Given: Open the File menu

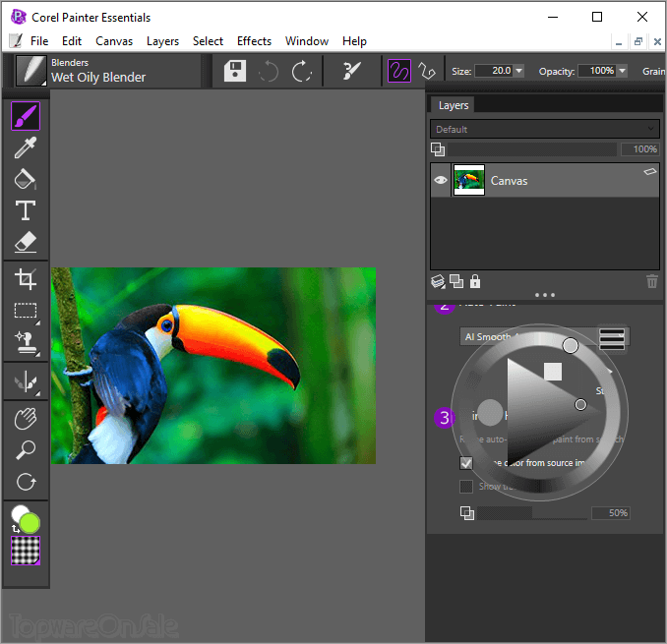Looking at the screenshot, I should coord(39,41).
